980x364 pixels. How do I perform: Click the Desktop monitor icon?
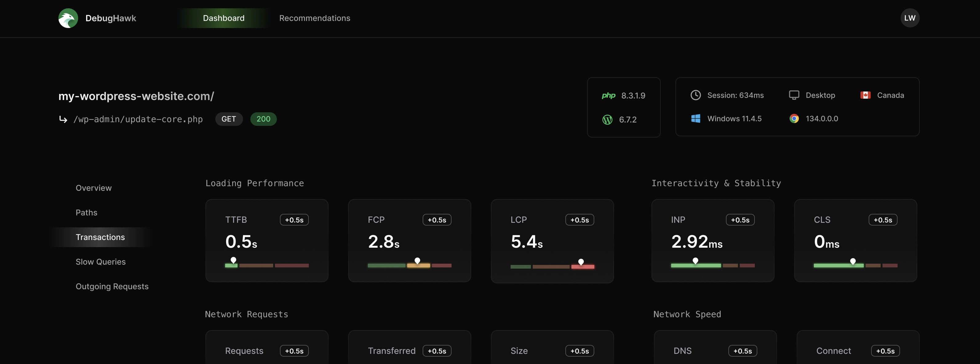tap(794, 95)
